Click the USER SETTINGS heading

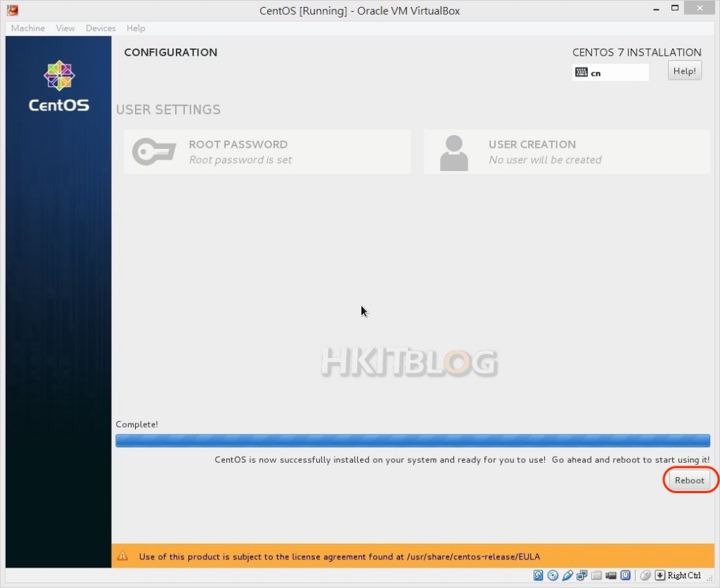[x=168, y=109]
